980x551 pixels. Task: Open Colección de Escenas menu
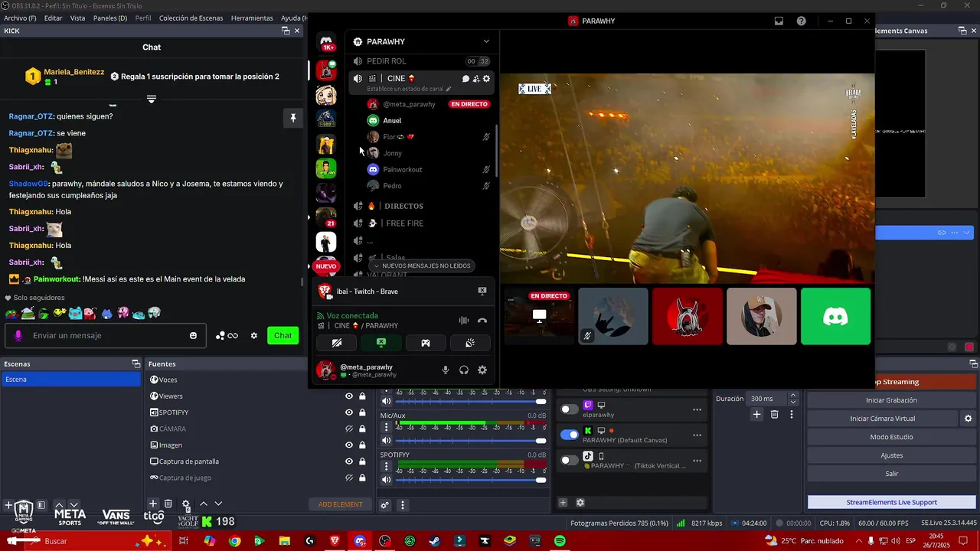point(191,18)
